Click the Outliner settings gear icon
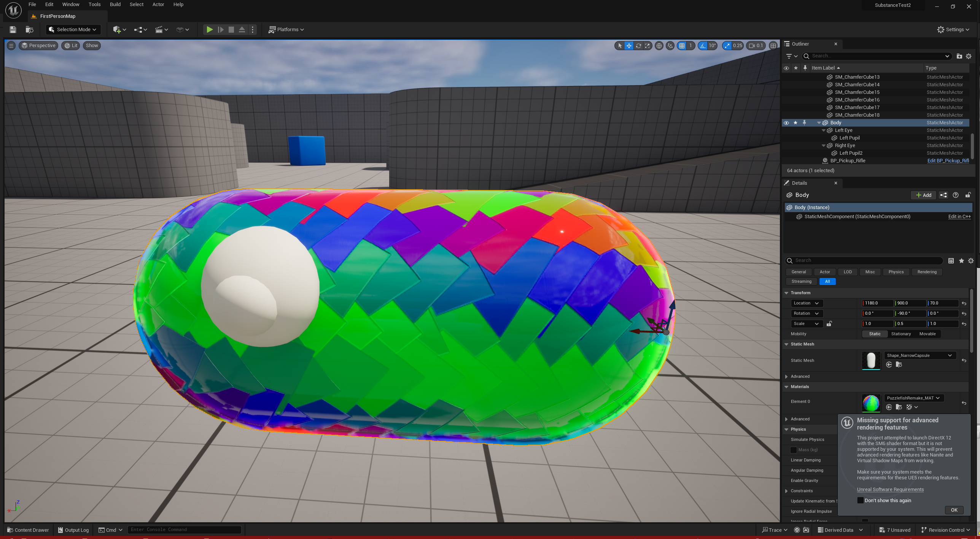The height and width of the screenshot is (539, 980). pyautogui.click(x=969, y=56)
